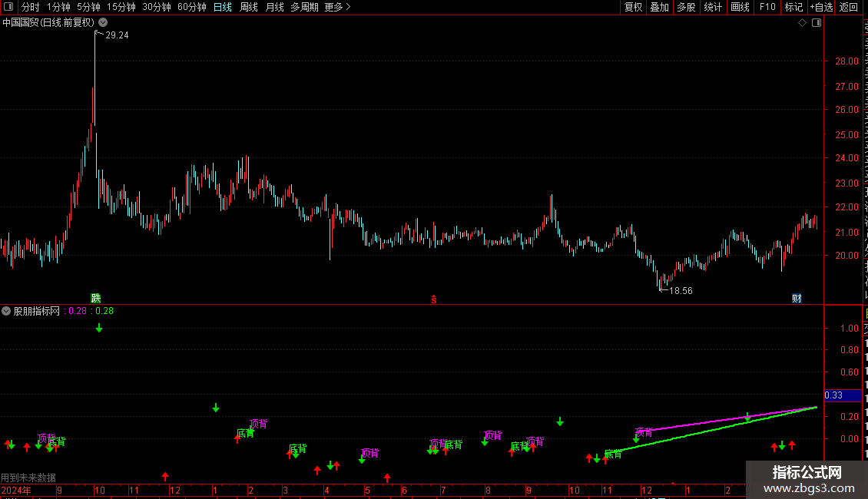Click the 28.00 price axis label

click(847, 61)
